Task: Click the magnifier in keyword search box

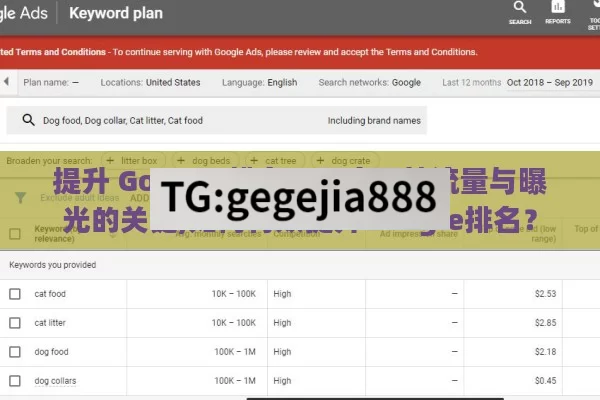Action: [x=28, y=120]
